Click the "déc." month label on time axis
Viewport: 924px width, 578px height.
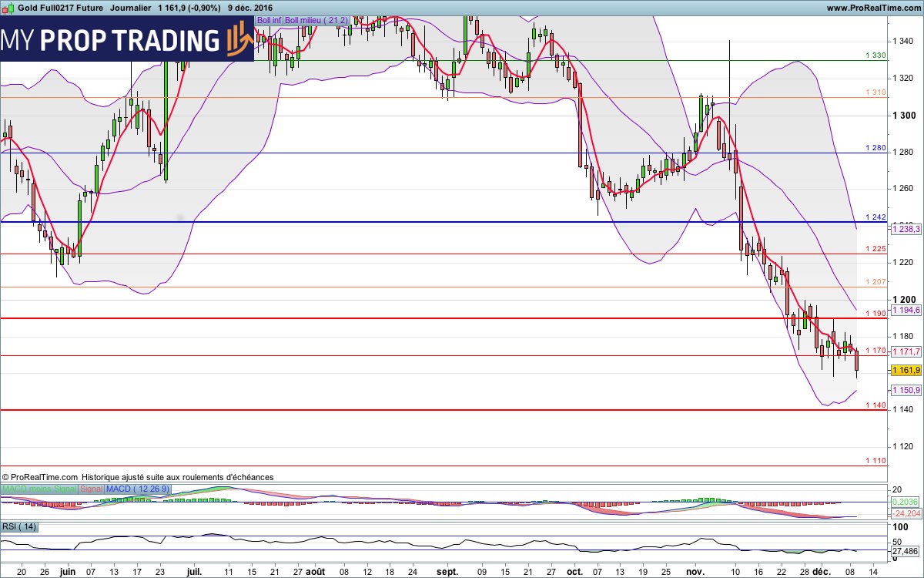coord(821,572)
